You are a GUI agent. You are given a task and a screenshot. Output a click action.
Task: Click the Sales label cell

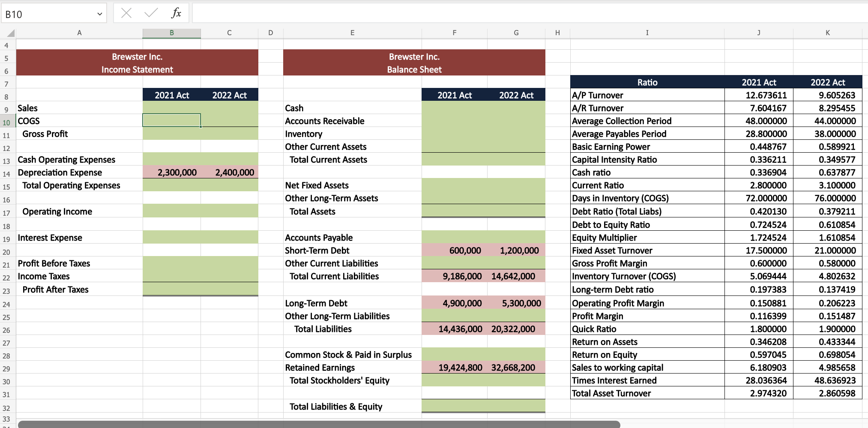(79, 108)
